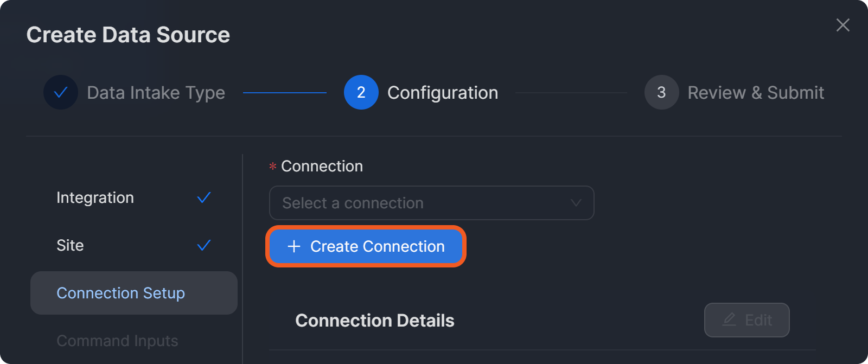Click the plus icon on Create Connection
868x364 pixels.
[x=294, y=246]
